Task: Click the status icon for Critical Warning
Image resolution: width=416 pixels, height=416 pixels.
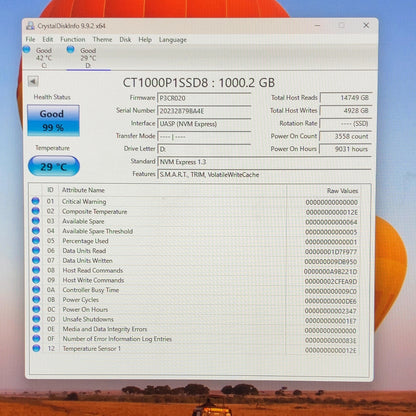Action: pyautogui.click(x=36, y=201)
